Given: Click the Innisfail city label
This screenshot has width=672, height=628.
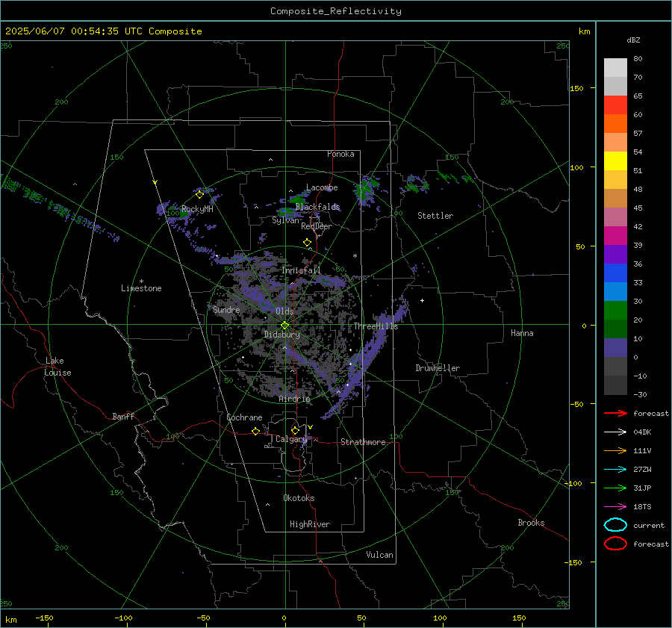Looking at the screenshot, I should tap(301, 270).
